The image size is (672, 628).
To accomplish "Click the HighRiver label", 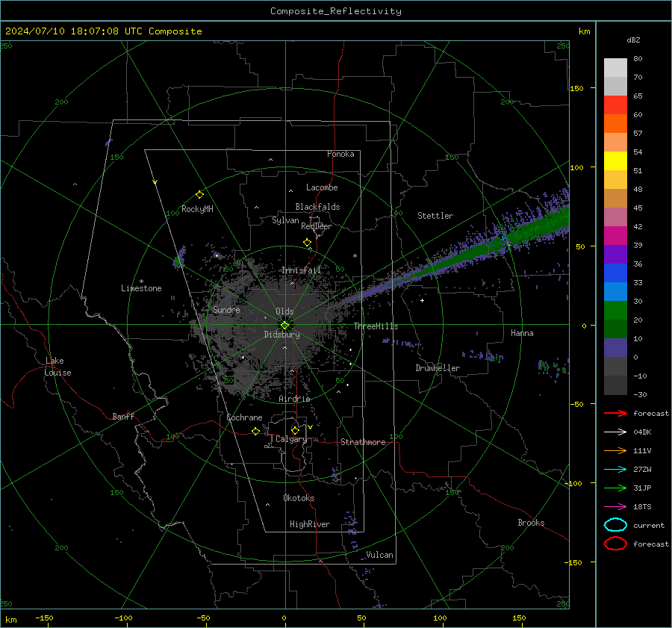I will (310, 524).
